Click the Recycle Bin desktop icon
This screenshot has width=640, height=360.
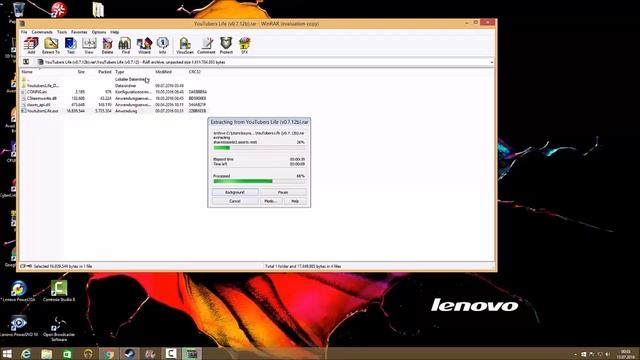click(x=18, y=10)
